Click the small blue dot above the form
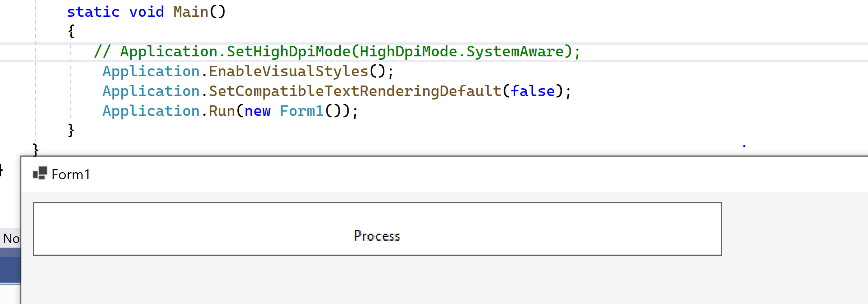This screenshot has width=868, height=304. click(744, 146)
